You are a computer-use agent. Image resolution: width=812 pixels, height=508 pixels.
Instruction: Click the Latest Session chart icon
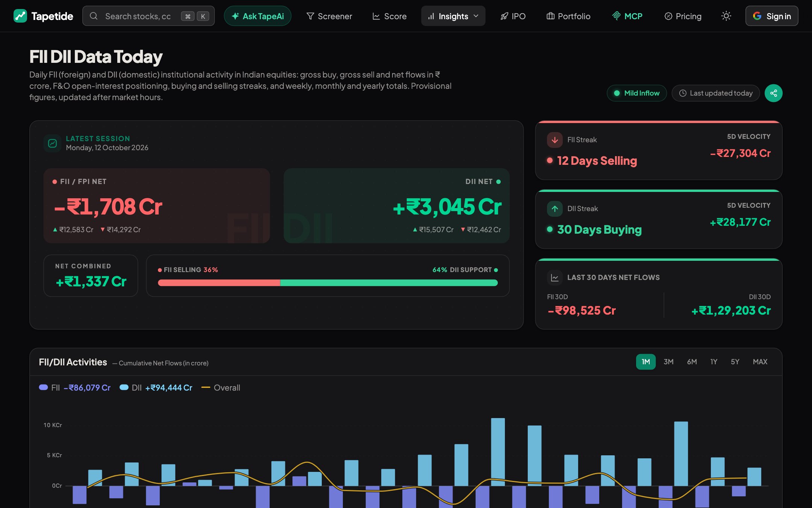pos(52,143)
